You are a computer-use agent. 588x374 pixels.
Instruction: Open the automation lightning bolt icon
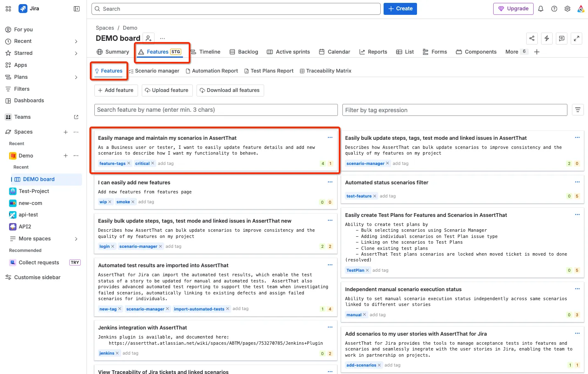pyautogui.click(x=547, y=38)
